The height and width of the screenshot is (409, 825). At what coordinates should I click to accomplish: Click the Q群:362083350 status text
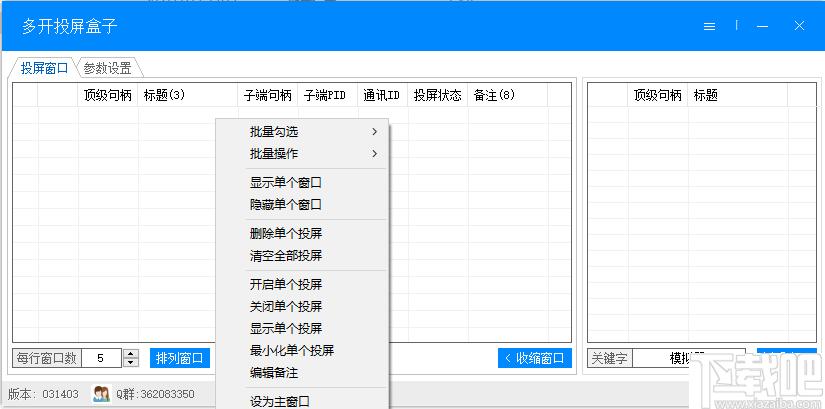click(x=155, y=394)
